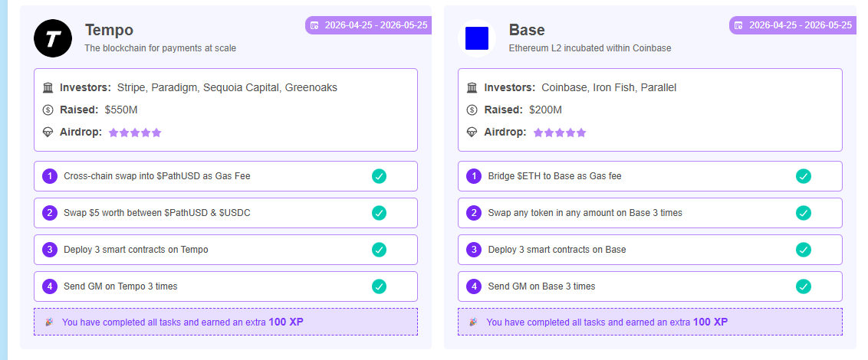Click the 100 XP text in Base banner
Image resolution: width=868 pixels, height=360 pixels.
(710, 322)
